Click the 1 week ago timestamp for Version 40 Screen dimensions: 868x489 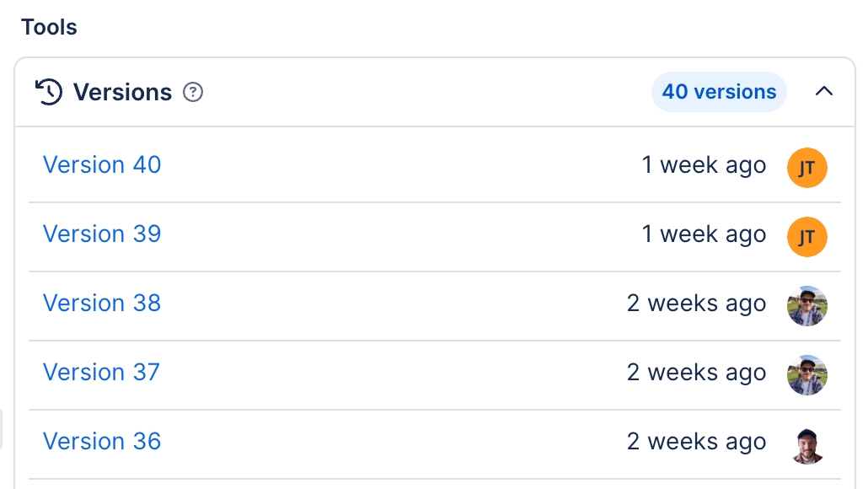point(705,165)
